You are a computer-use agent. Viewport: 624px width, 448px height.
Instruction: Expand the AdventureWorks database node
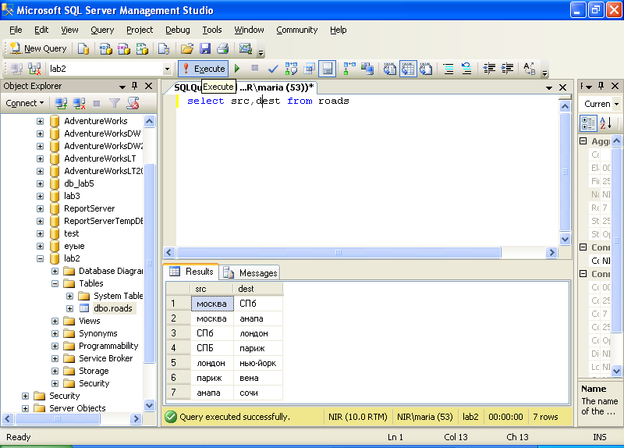(x=40, y=121)
